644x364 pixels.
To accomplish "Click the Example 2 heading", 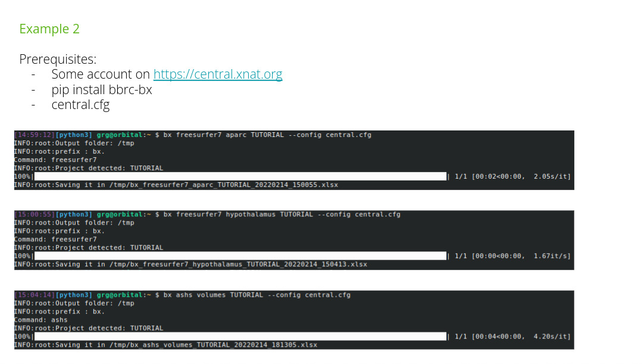I will pos(49,29).
